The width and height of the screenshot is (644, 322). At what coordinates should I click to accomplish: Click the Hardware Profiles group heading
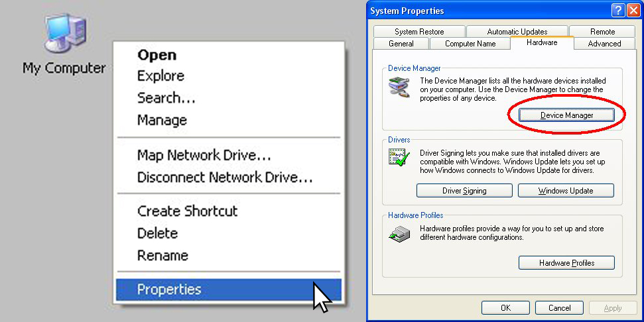415,215
